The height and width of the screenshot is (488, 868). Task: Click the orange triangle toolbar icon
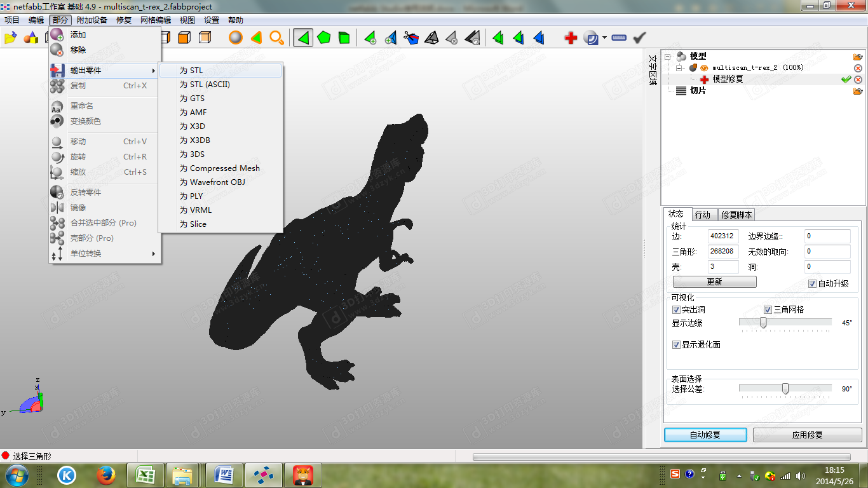point(256,37)
